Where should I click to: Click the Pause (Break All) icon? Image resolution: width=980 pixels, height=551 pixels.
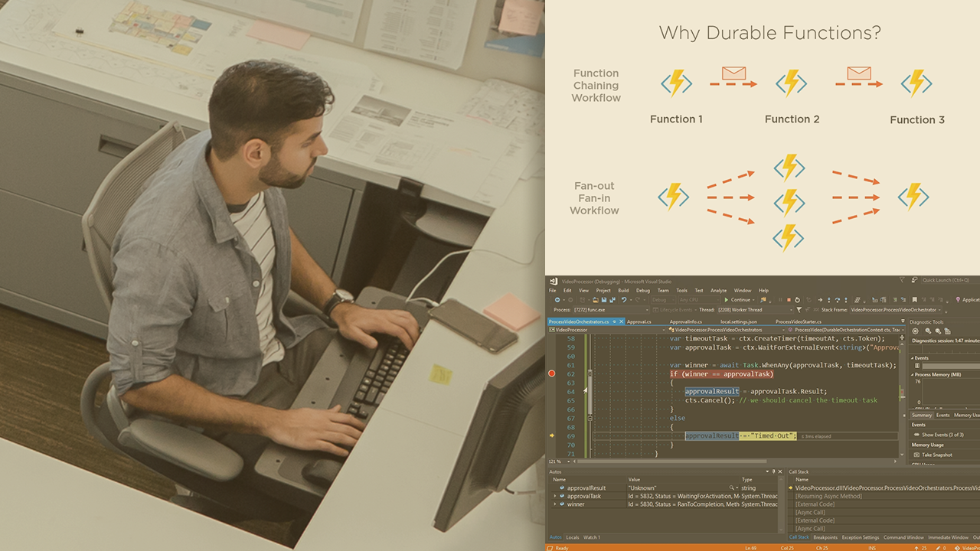click(780, 300)
